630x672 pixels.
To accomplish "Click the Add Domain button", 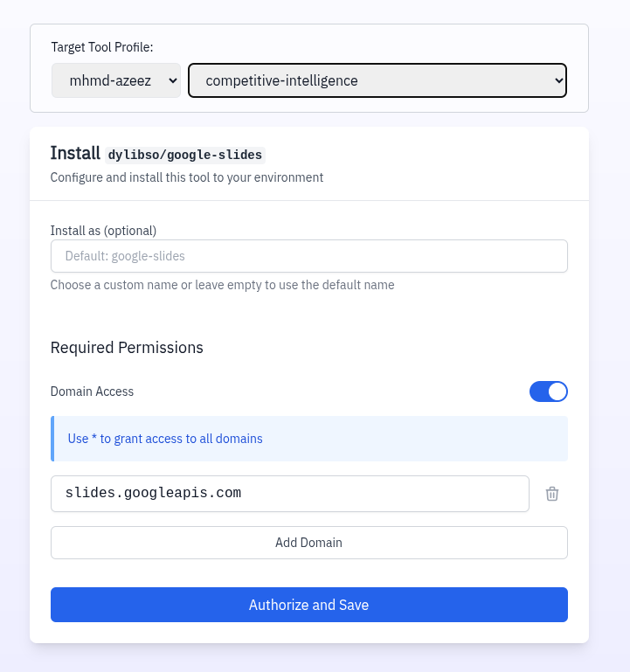I will click(x=308, y=543).
